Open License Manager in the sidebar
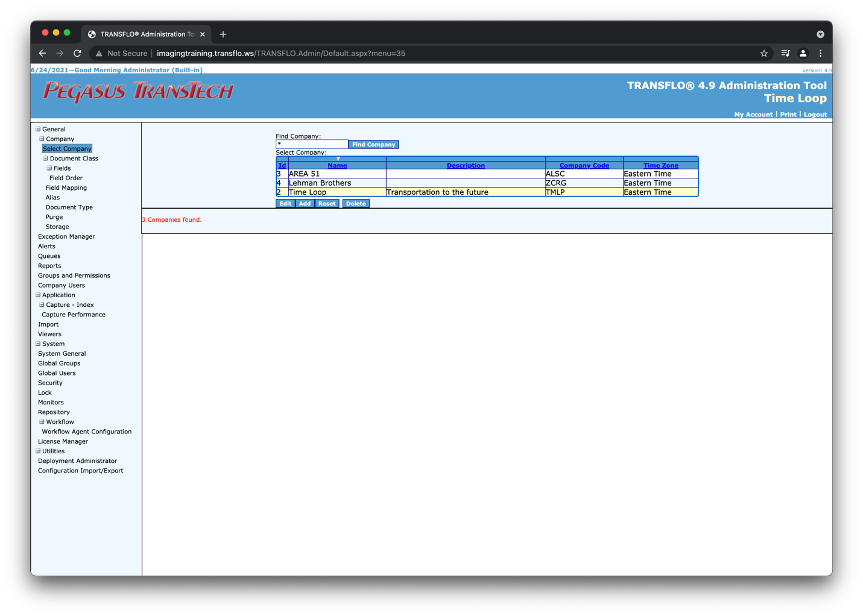This screenshot has width=863, height=616. 63,441
